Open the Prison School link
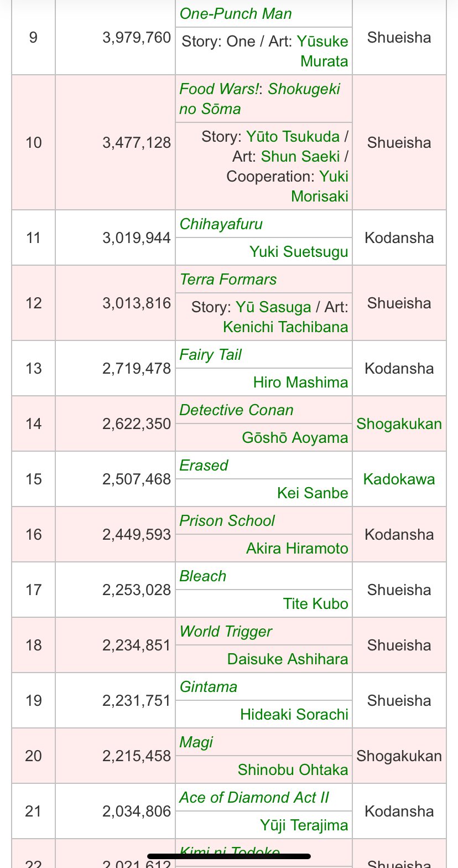Screen dimensions: 458x868 (x=227, y=520)
